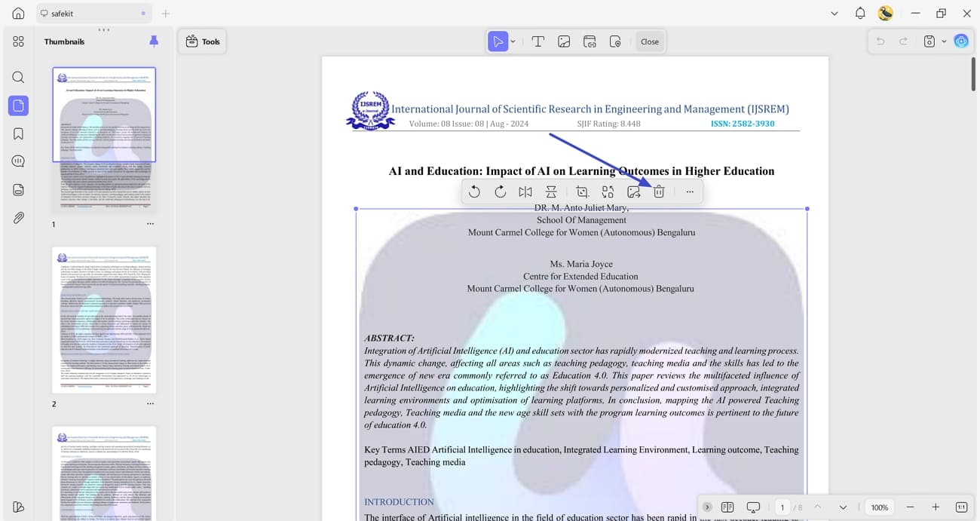Open page display layout options
The width and height of the screenshot is (980, 521).
pos(727,507)
